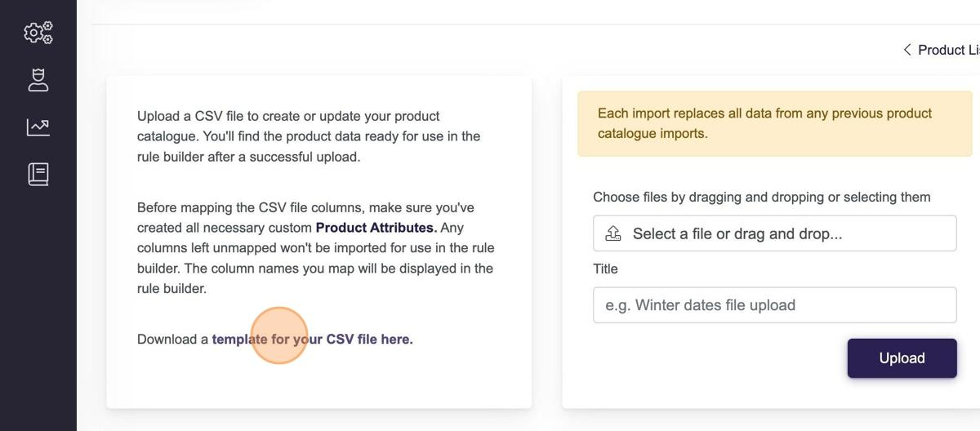Open the Product Attributes link
Viewport: 980px width, 431px height.
click(x=376, y=228)
